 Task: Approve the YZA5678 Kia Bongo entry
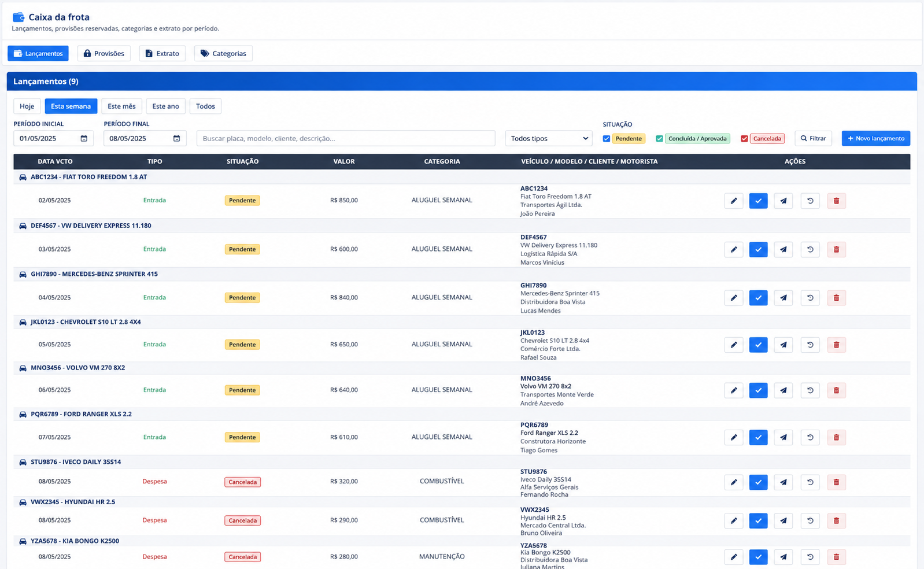[758, 557]
